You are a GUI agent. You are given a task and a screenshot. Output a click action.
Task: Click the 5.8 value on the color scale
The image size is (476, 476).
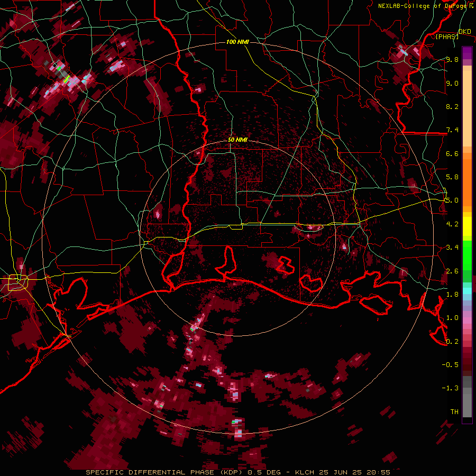point(452,177)
